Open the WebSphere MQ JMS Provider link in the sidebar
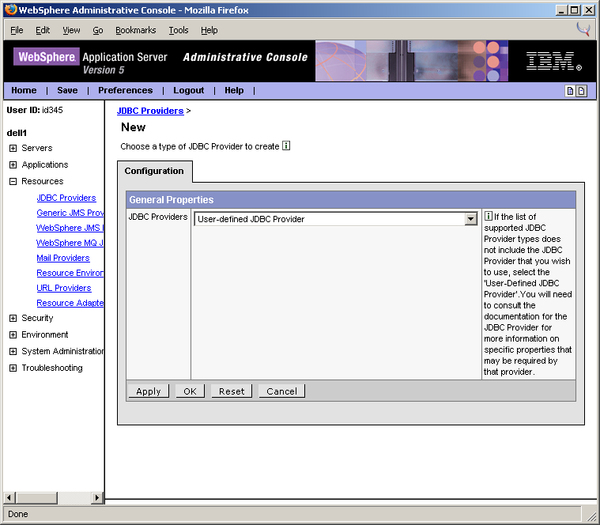600x525 pixels. [70, 243]
